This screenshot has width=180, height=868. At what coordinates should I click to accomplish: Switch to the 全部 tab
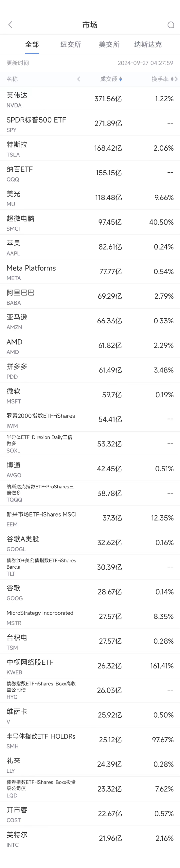coord(32,44)
